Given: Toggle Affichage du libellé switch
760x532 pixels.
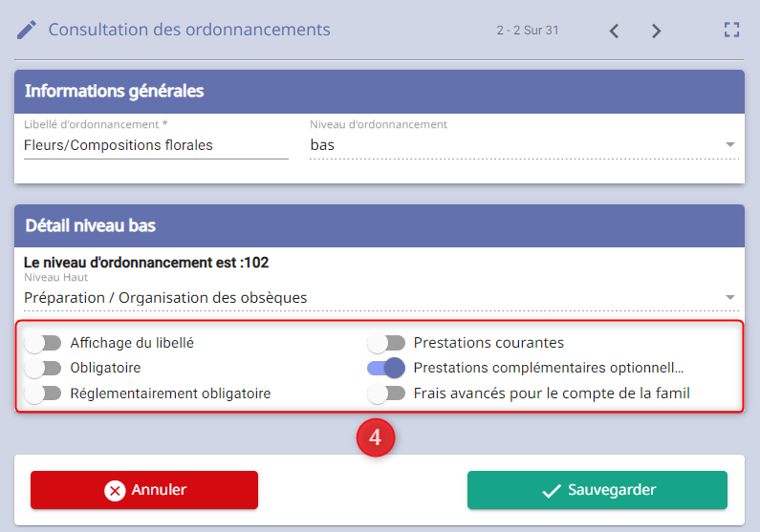Looking at the screenshot, I should click(x=43, y=343).
